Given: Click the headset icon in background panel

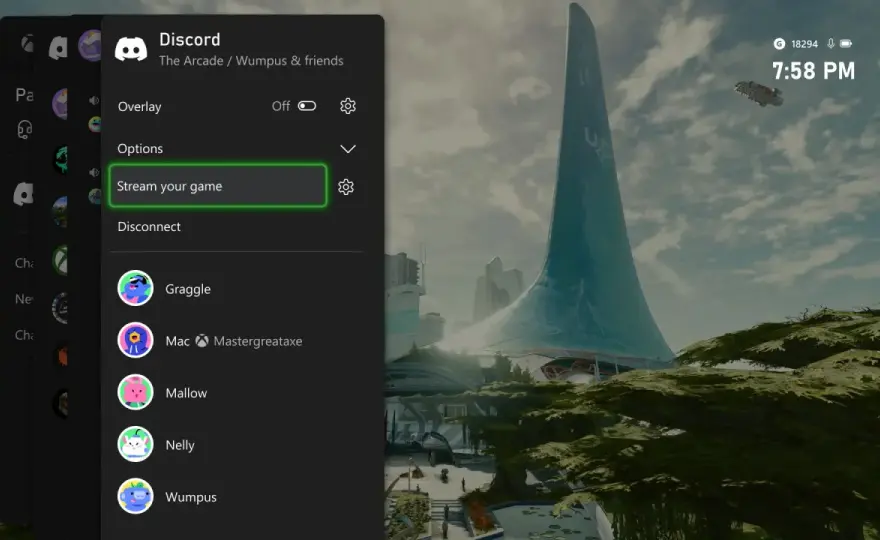Looking at the screenshot, I should click(x=24, y=130).
